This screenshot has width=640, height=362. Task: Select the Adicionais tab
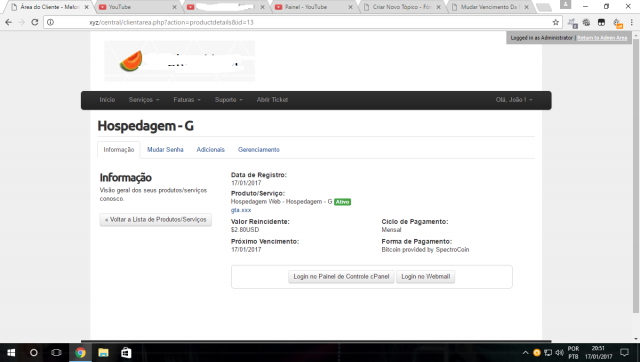click(211, 150)
